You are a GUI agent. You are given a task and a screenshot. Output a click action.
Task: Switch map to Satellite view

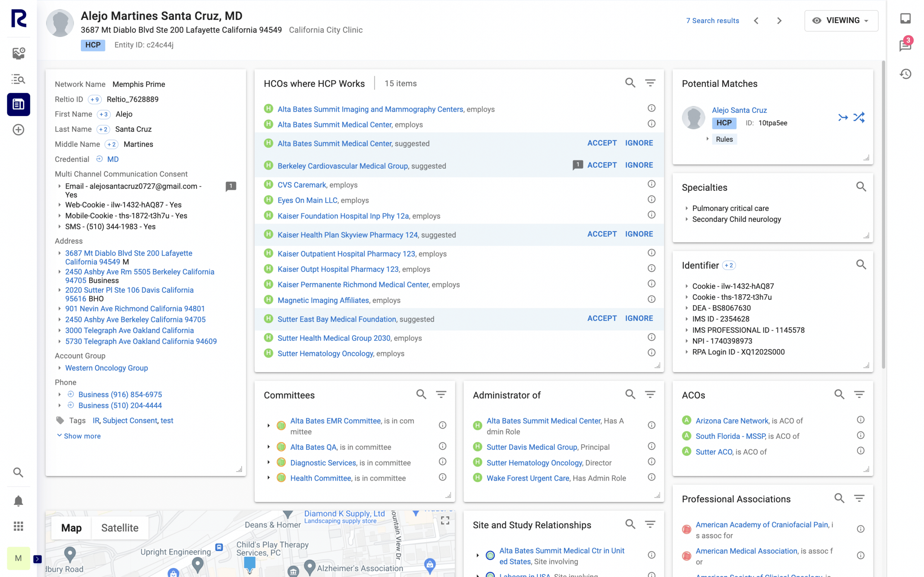(119, 528)
